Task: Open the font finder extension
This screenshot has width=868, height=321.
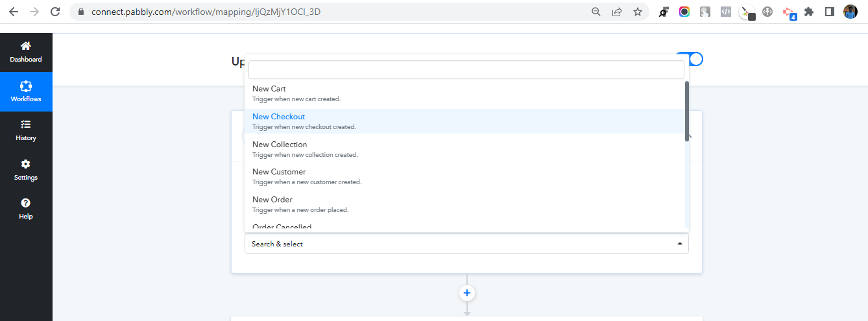Action: point(664,12)
